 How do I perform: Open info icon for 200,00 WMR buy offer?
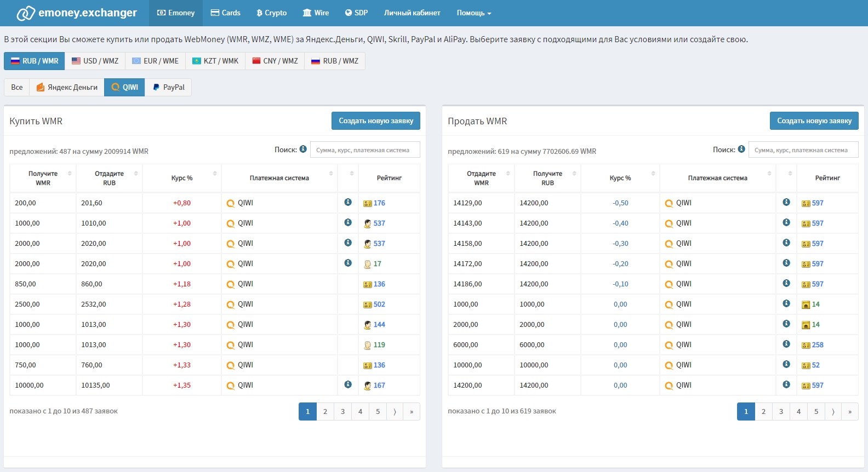coord(348,202)
